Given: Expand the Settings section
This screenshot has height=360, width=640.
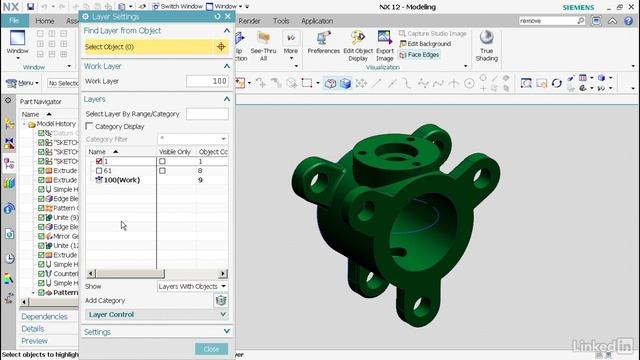Looking at the screenshot, I should coord(227,331).
